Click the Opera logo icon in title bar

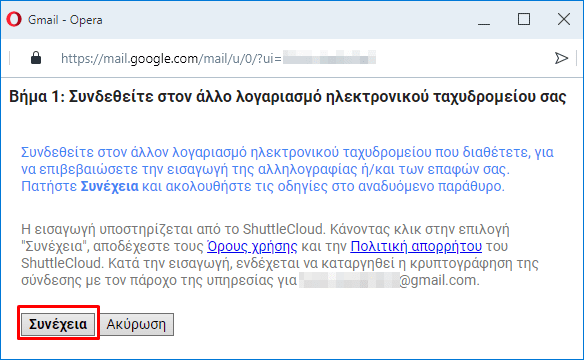(x=14, y=19)
